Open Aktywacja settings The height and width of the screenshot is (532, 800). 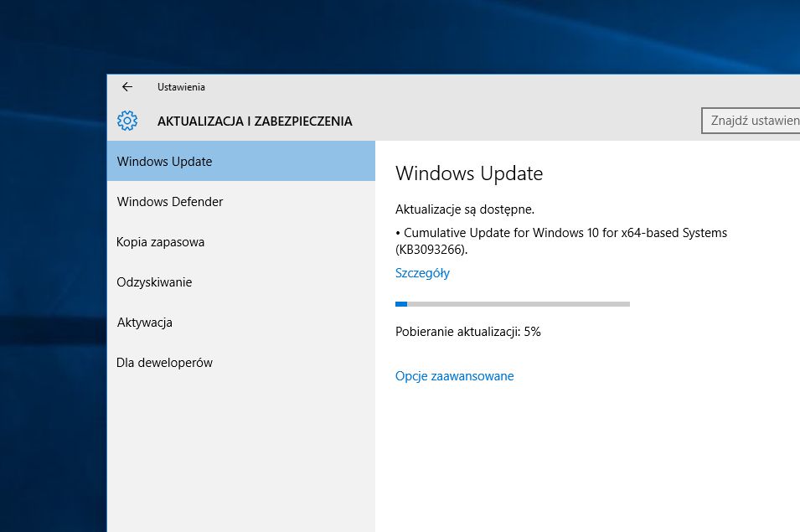[x=144, y=322]
